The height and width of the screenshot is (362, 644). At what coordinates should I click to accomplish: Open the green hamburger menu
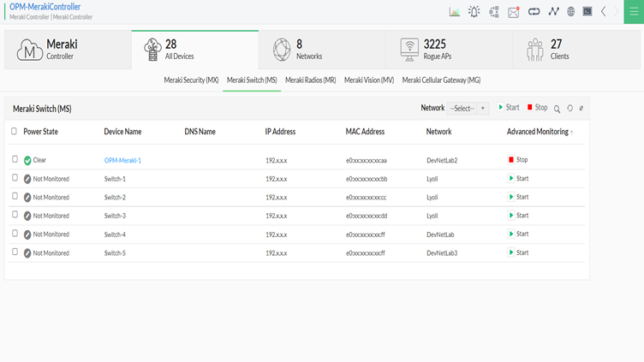(x=634, y=12)
